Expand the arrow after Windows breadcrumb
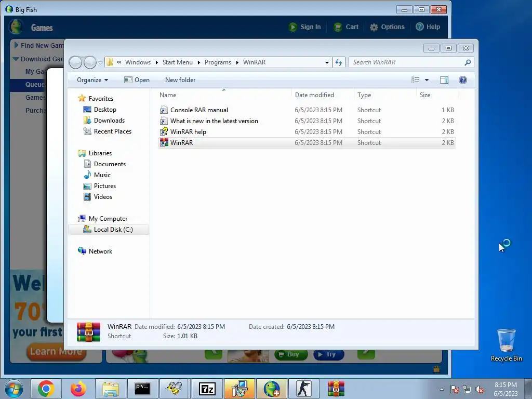Screen dimensions: 532x399 tap(157, 62)
